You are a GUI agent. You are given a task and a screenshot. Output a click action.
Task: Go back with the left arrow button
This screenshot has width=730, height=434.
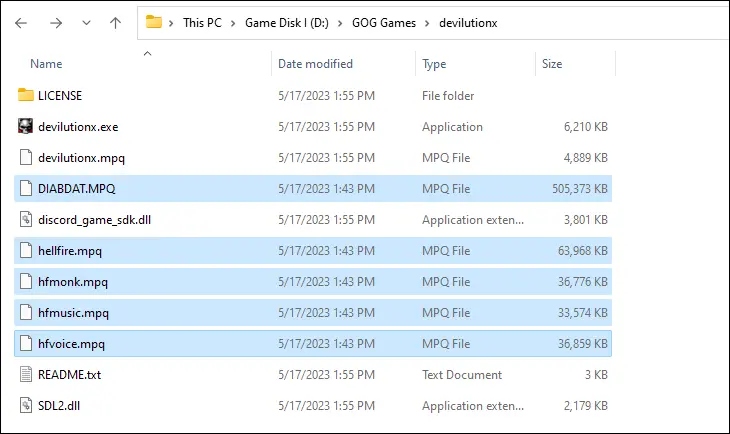(x=21, y=23)
